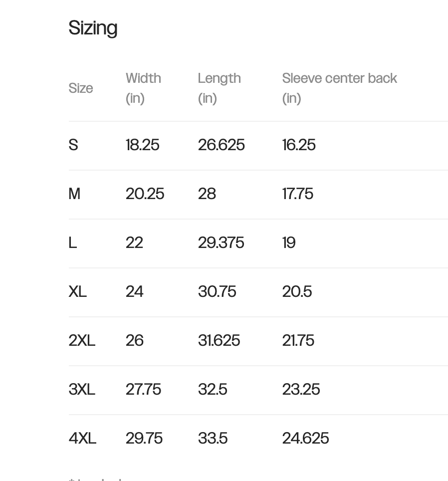Select the L size row label
The image size is (448, 481).
pyautogui.click(x=73, y=242)
